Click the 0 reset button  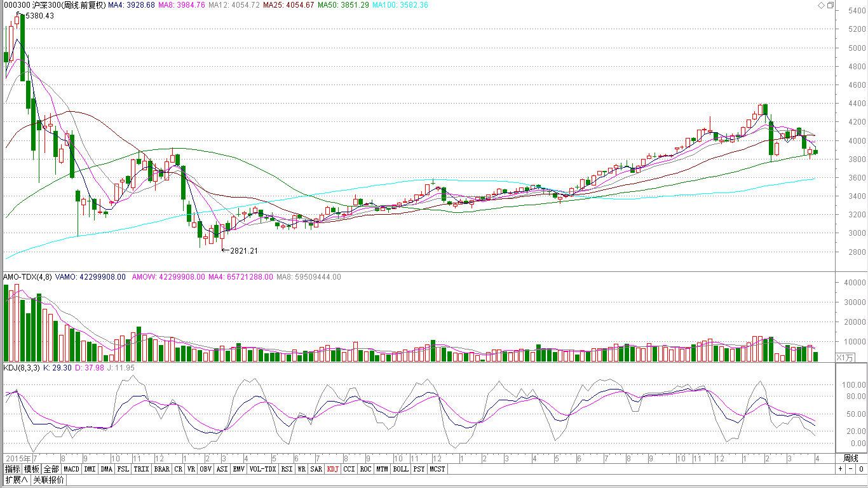pyautogui.click(x=860, y=469)
